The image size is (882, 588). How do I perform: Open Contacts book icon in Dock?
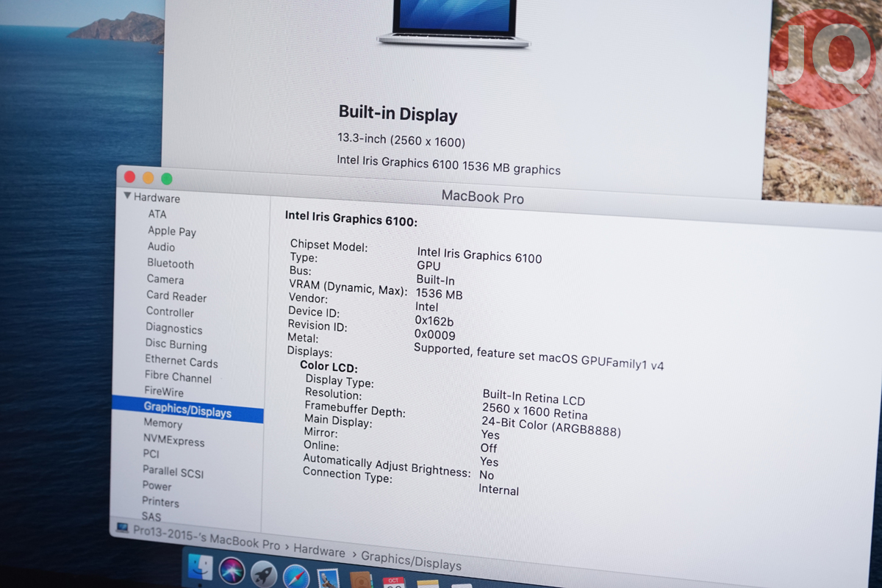click(x=361, y=581)
